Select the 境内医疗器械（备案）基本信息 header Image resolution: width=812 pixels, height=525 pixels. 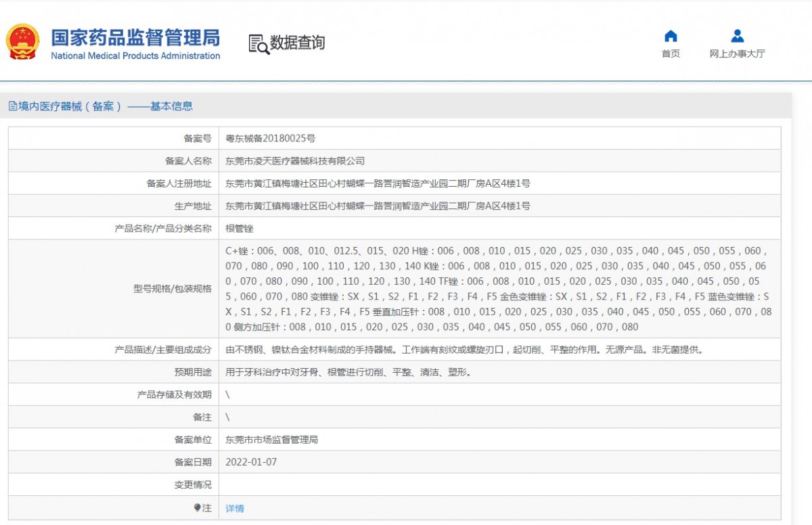[x=105, y=106]
